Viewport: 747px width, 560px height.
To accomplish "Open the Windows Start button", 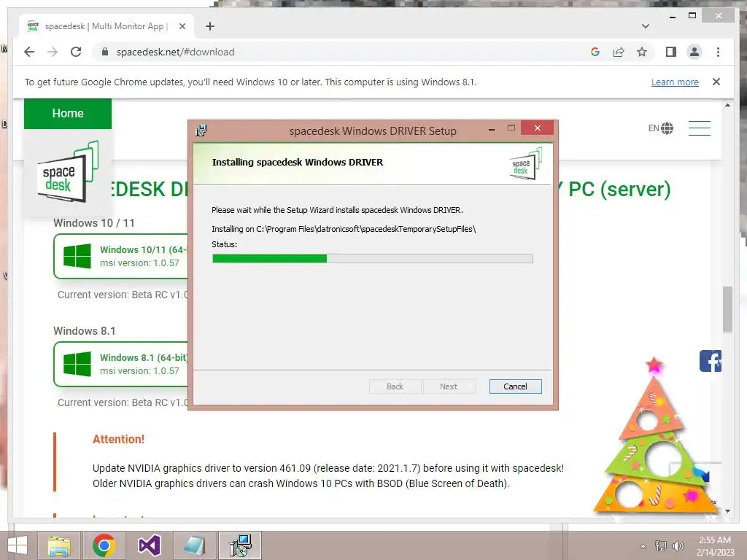I will point(18,545).
